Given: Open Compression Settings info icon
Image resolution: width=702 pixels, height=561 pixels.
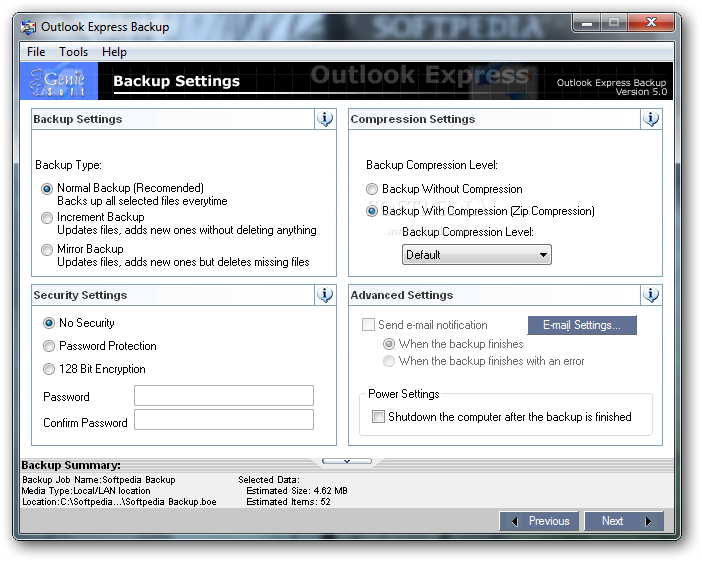Looking at the screenshot, I should coord(651,119).
